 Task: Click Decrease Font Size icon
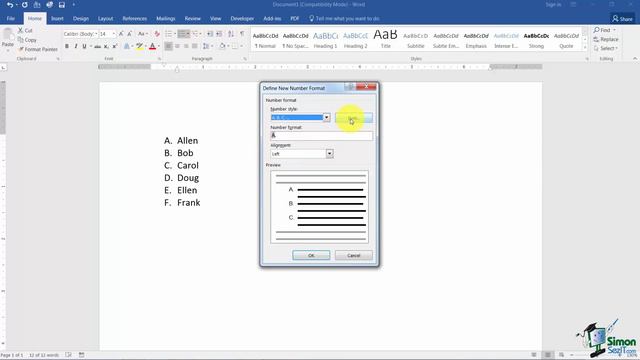[x=129, y=34]
